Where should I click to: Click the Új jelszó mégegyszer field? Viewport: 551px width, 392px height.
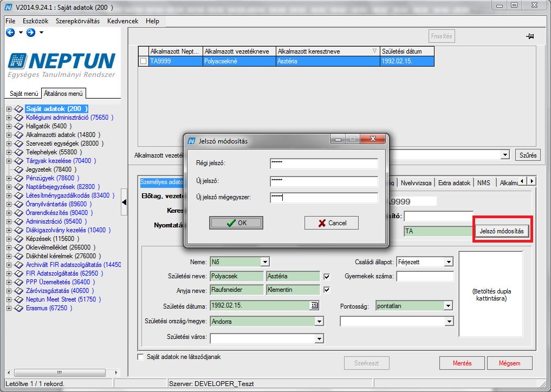click(324, 198)
